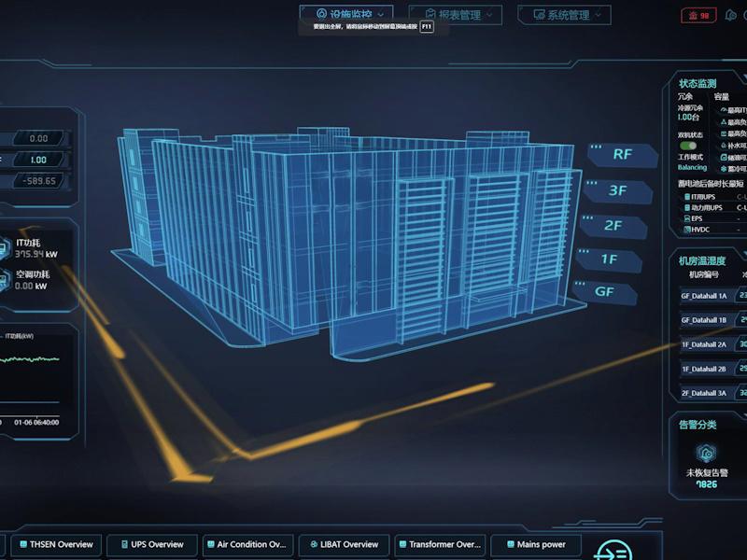Expand the chevron beside 系统管理
The width and height of the screenshot is (747, 560).
coord(599,15)
